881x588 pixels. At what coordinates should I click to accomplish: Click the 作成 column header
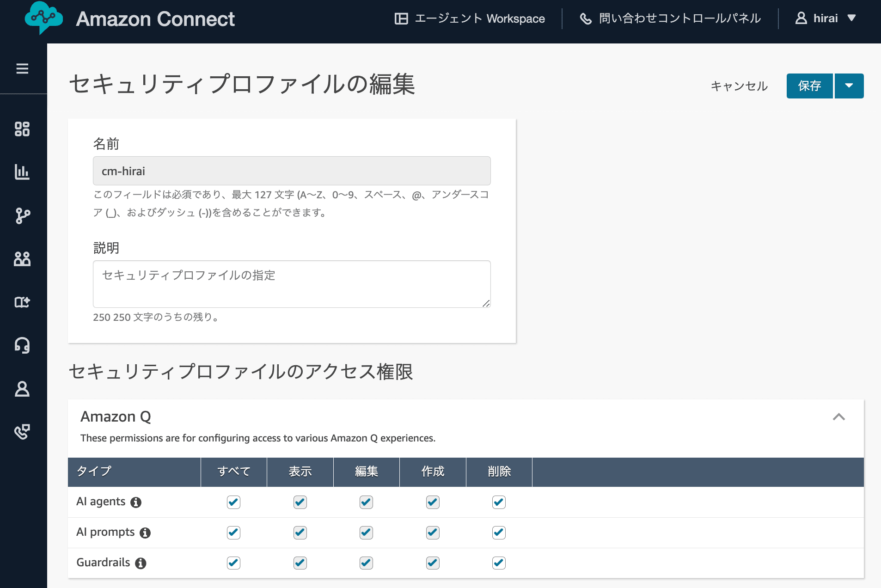(x=433, y=472)
